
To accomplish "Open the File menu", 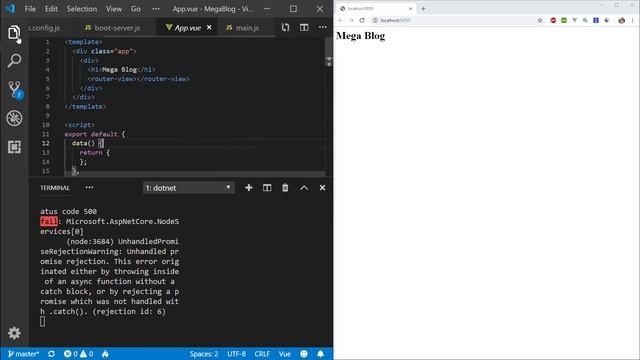I will (30, 9).
